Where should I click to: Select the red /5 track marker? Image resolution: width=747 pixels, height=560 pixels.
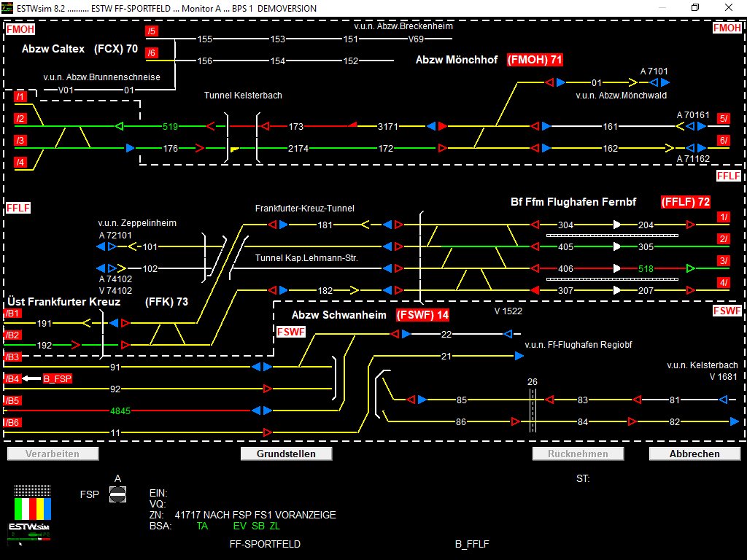tap(152, 31)
